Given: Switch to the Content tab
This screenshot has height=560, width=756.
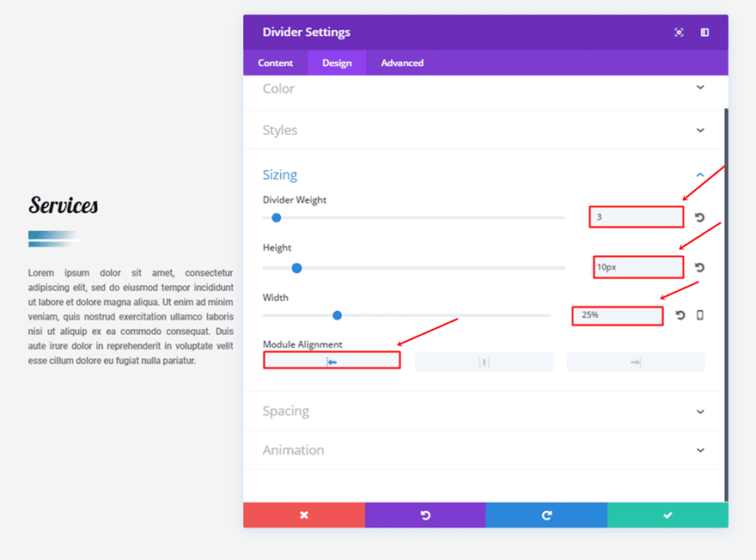Looking at the screenshot, I should click(x=276, y=63).
